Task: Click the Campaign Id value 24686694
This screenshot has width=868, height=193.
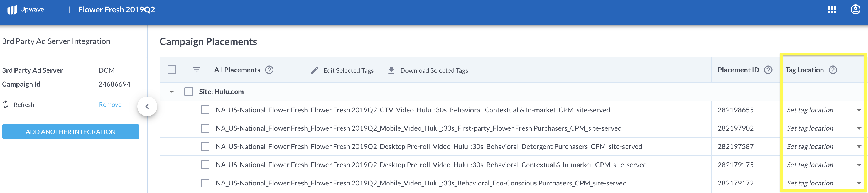Action: (114, 84)
